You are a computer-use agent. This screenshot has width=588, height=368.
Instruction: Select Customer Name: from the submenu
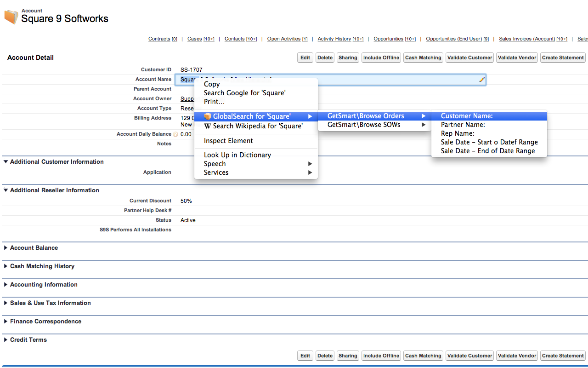(467, 116)
